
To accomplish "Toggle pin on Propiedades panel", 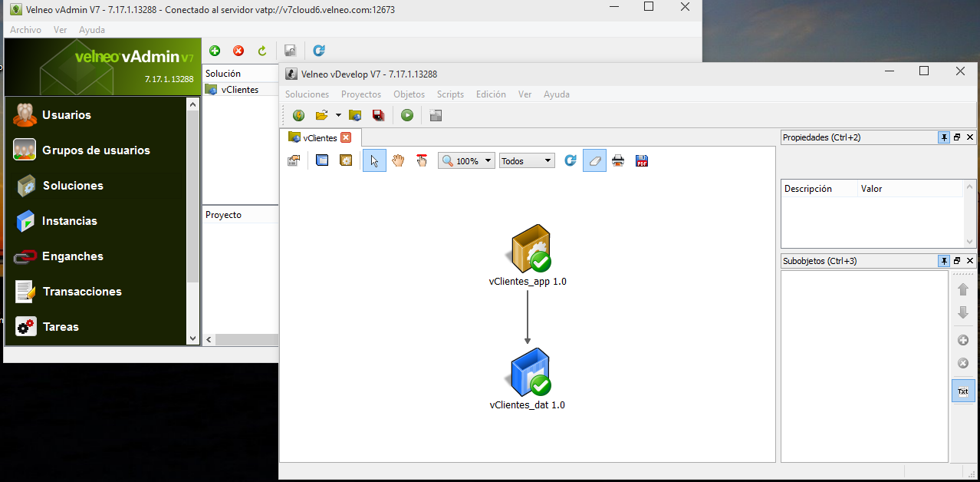I will coord(944,137).
